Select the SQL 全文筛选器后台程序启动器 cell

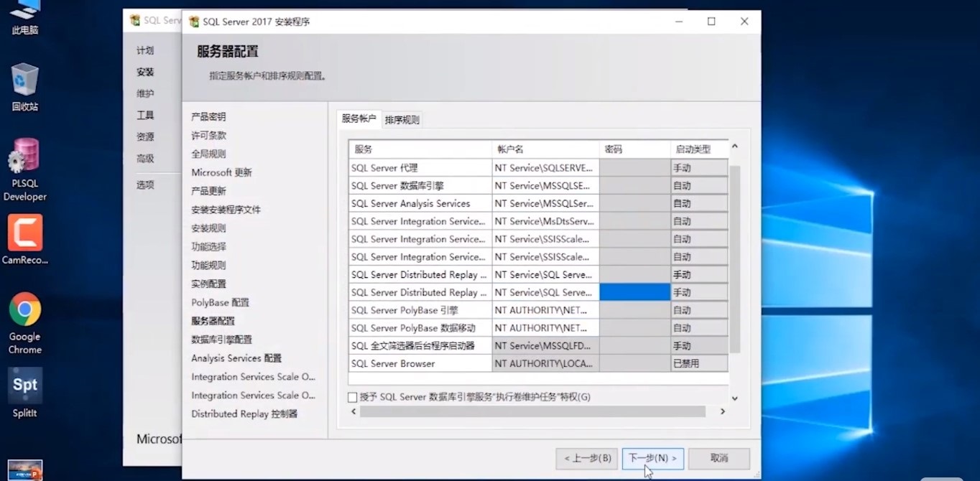(420, 346)
